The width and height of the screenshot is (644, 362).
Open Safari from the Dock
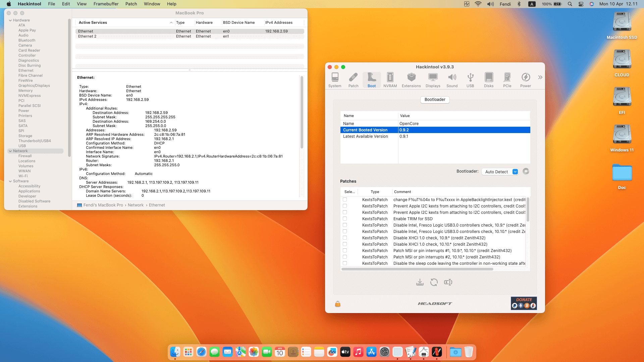coord(201,352)
